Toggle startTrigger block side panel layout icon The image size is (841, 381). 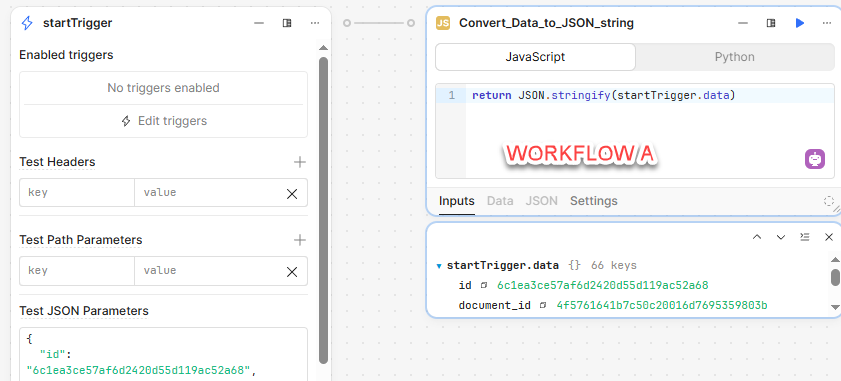pyautogui.click(x=287, y=23)
